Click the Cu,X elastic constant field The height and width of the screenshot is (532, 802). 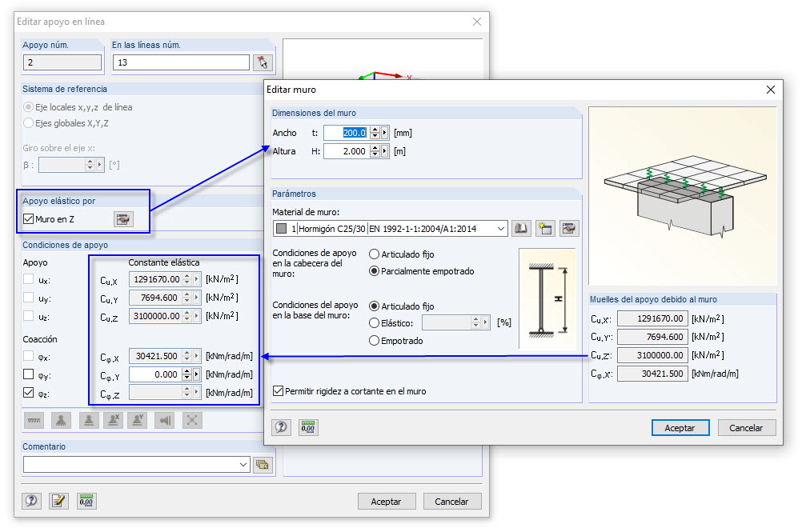[156, 279]
